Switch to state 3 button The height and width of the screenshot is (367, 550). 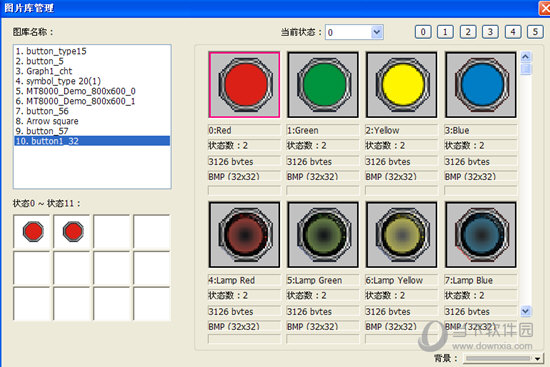click(490, 32)
